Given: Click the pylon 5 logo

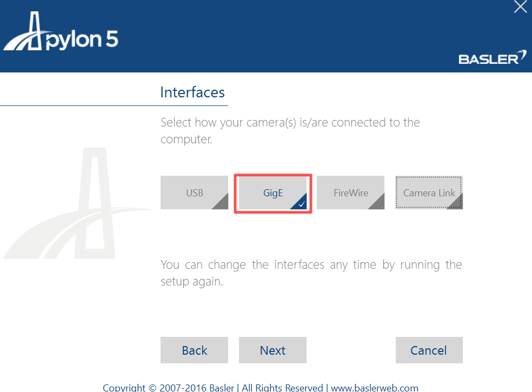Looking at the screenshot, I should pos(59,32).
